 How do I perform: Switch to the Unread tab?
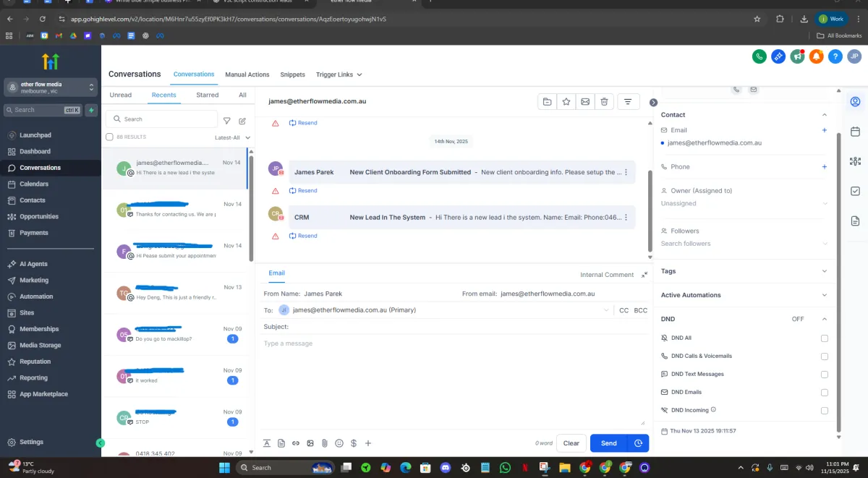tap(121, 95)
